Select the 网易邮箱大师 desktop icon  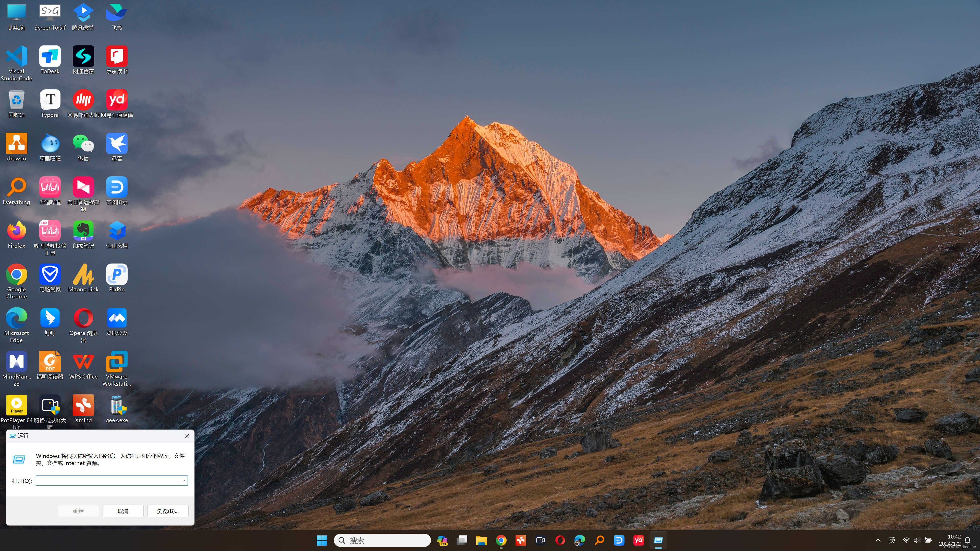(x=83, y=103)
